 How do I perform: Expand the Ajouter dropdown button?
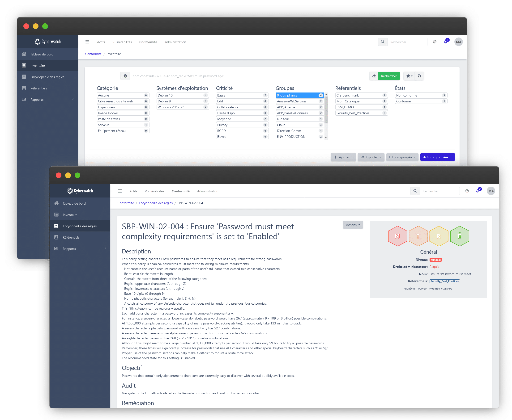344,157
